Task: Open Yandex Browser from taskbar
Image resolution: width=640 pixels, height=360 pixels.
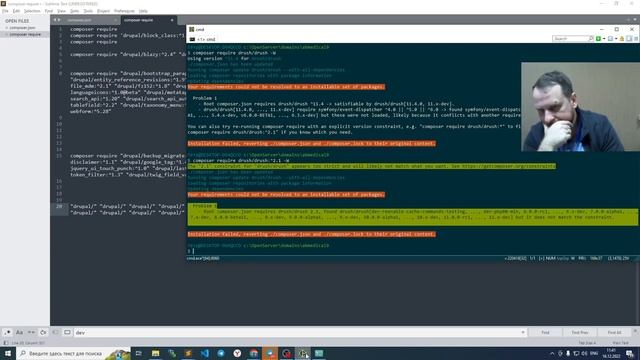Action: pos(237,353)
